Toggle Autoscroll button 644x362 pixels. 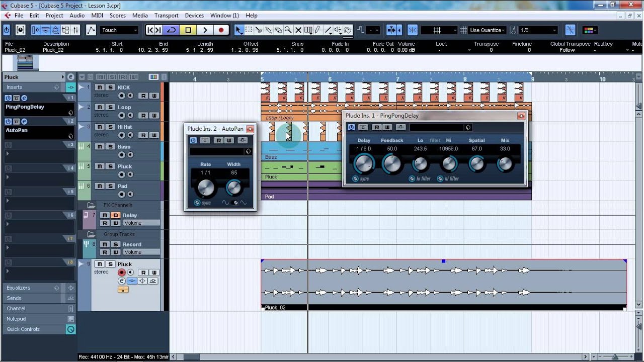391,30
